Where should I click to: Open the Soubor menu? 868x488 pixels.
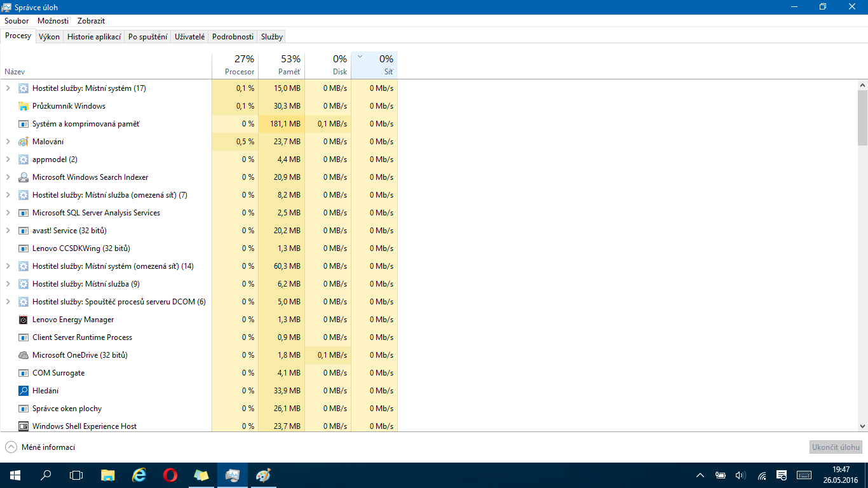17,21
